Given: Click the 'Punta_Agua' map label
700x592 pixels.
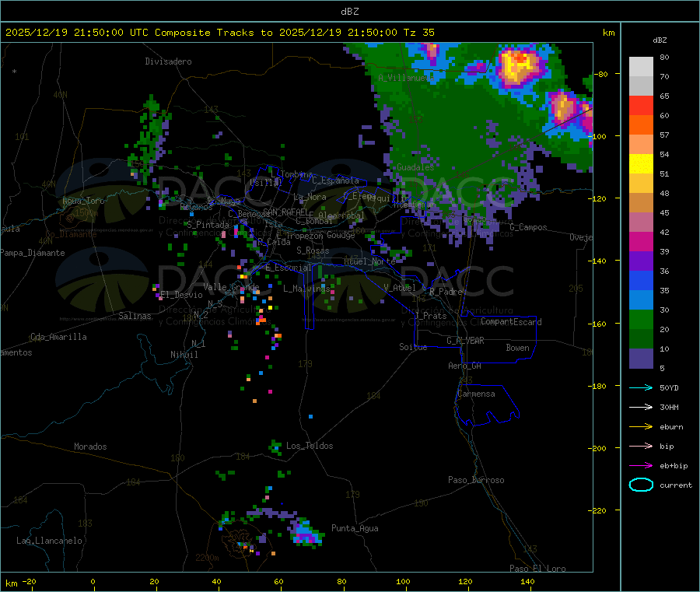Looking at the screenshot, I should click(355, 528).
